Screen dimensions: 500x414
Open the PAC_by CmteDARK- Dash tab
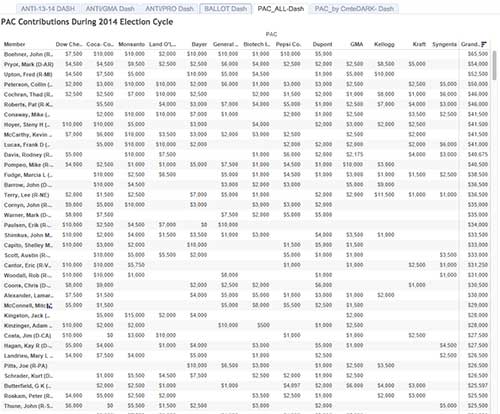coord(354,9)
